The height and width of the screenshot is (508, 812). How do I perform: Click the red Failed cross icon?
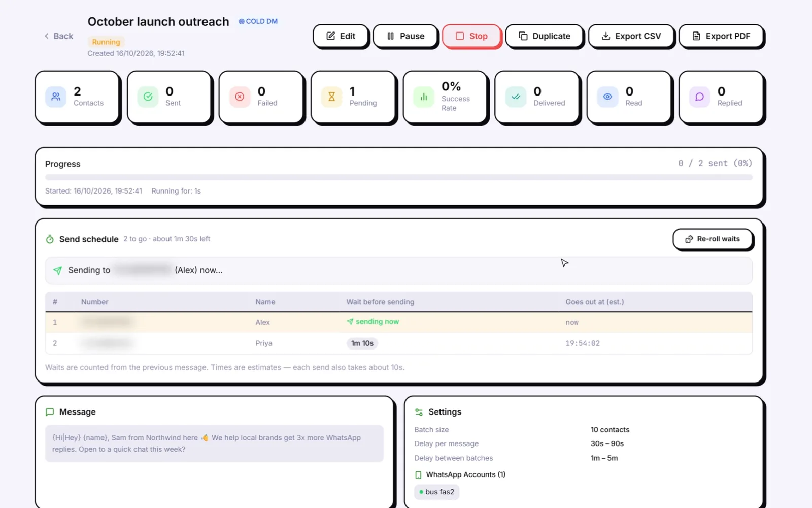(240, 97)
